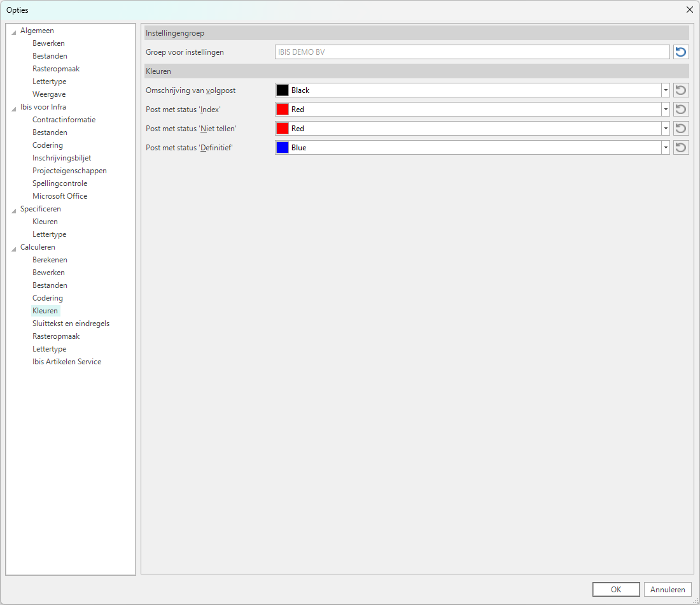
Task: Expand the 'Definitief' color dropdown arrow
Action: (666, 148)
